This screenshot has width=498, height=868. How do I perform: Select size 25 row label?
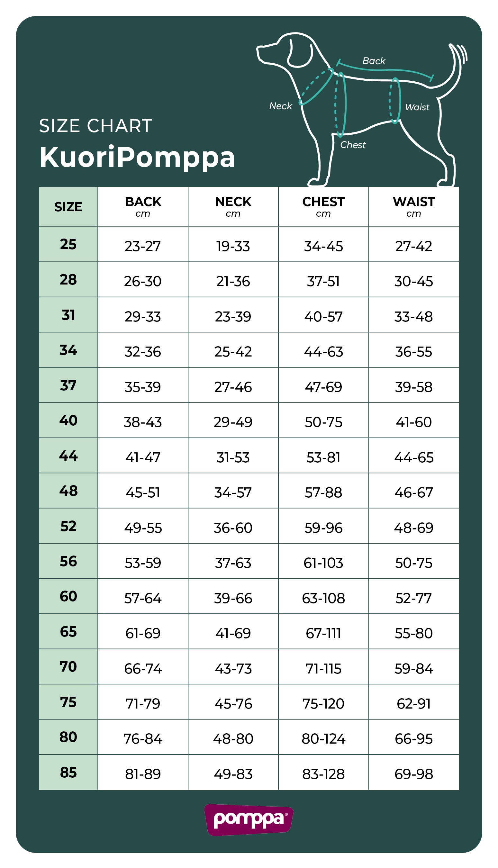[68, 244]
